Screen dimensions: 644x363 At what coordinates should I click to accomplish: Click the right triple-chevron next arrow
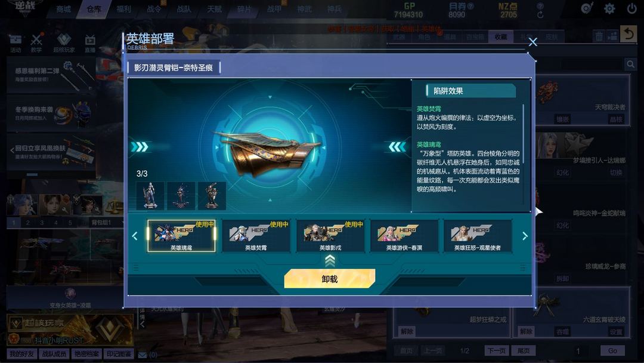click(x=397, y=147)
